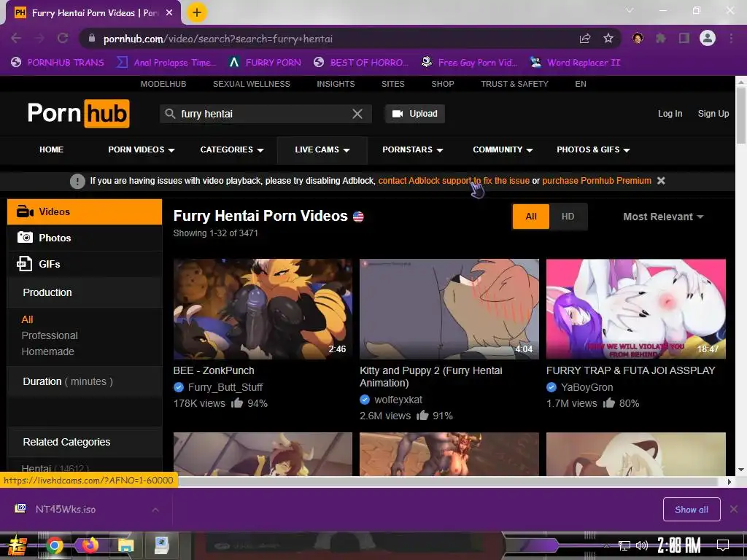Open SHOP in the top menu
The width and height of the screenshot is (747, 560).
click(x=443, y=84)
